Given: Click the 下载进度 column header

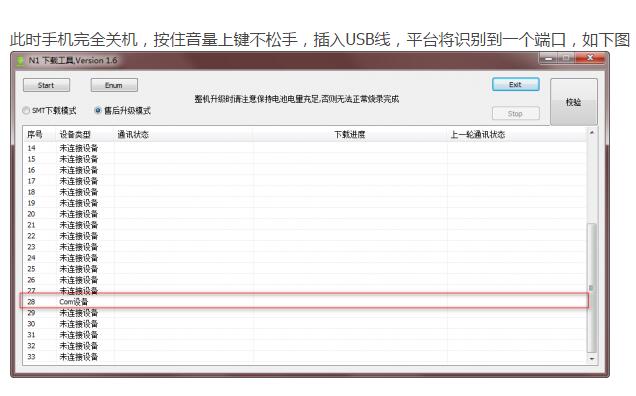Looking at the screenshot, I should (350, 134).
